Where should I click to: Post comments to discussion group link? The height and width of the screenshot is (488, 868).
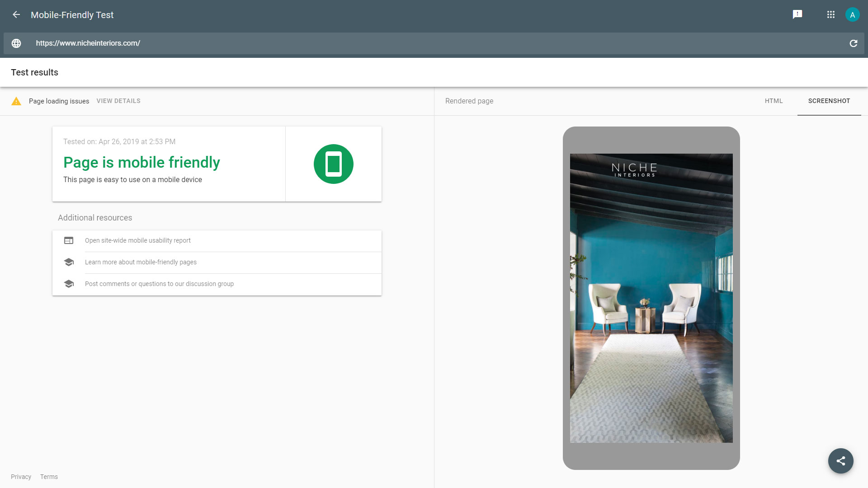[x=159, y=284]
